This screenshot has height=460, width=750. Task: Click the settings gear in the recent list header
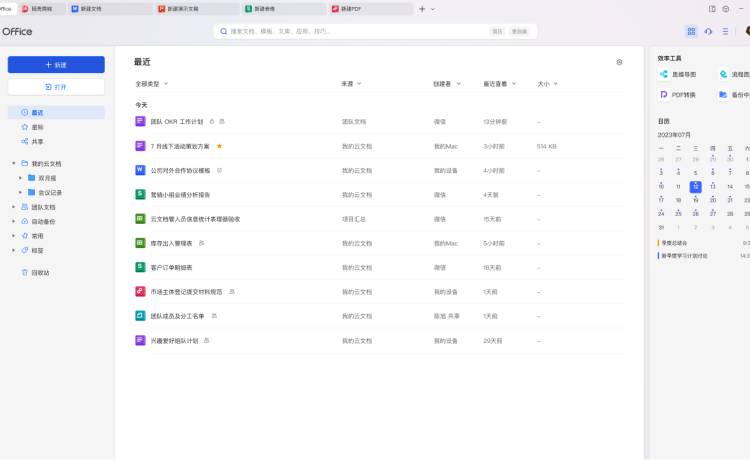tap(619, 62)
